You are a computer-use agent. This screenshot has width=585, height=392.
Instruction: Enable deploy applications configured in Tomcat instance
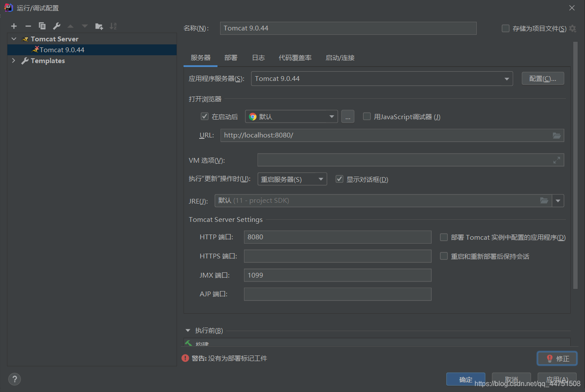[x=444, y=237]
